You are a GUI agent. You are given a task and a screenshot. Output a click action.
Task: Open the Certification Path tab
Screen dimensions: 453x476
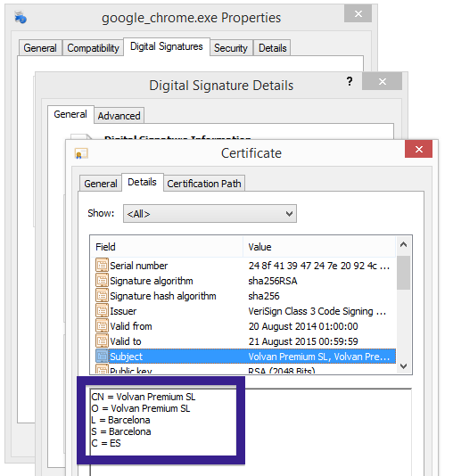204,184
